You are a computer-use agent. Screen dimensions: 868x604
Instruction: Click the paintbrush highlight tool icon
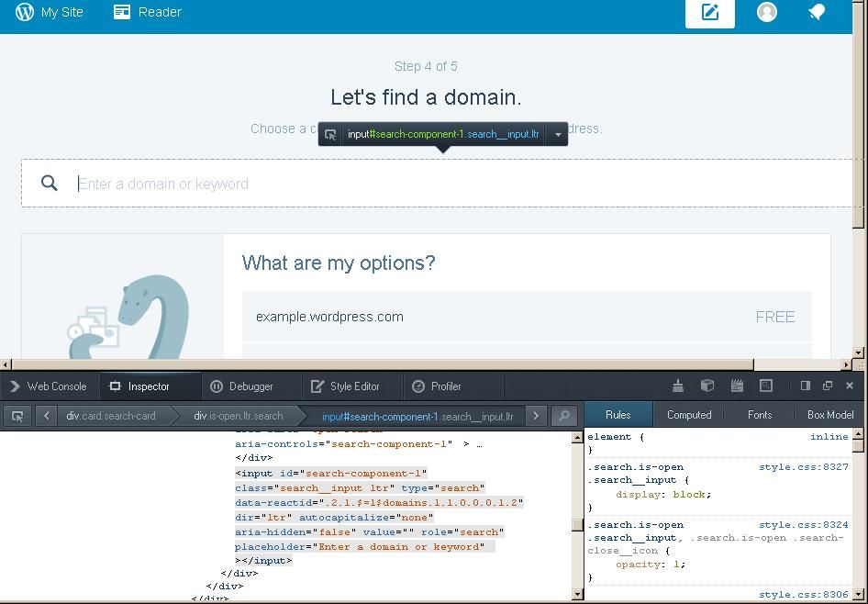677,386
